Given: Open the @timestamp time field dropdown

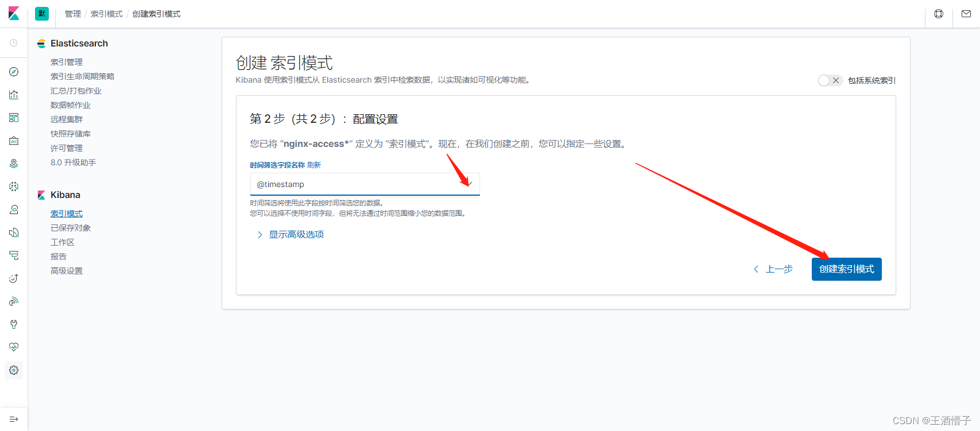Looking at the screenshot, I should pyautogui.click(x=365, y=184).
